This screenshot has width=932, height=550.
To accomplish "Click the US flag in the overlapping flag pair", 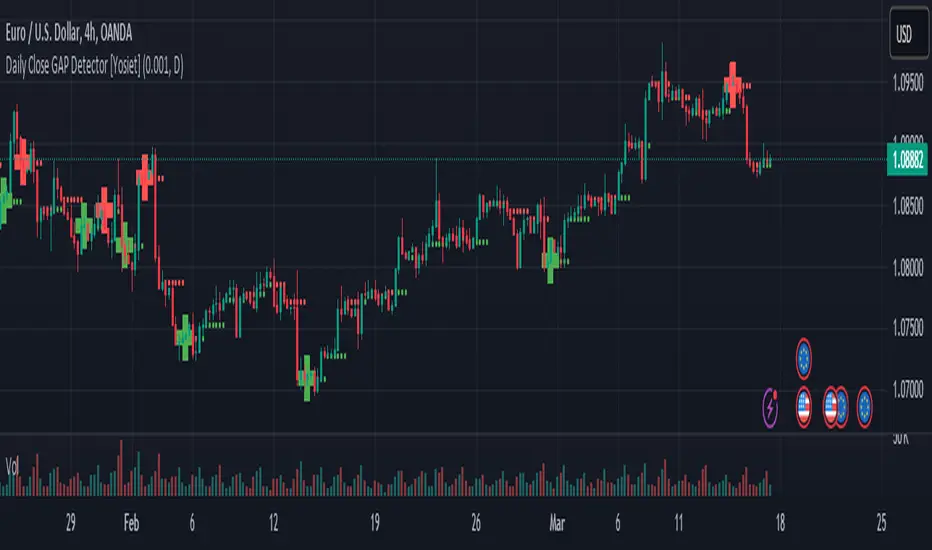I will pos(831,405).
